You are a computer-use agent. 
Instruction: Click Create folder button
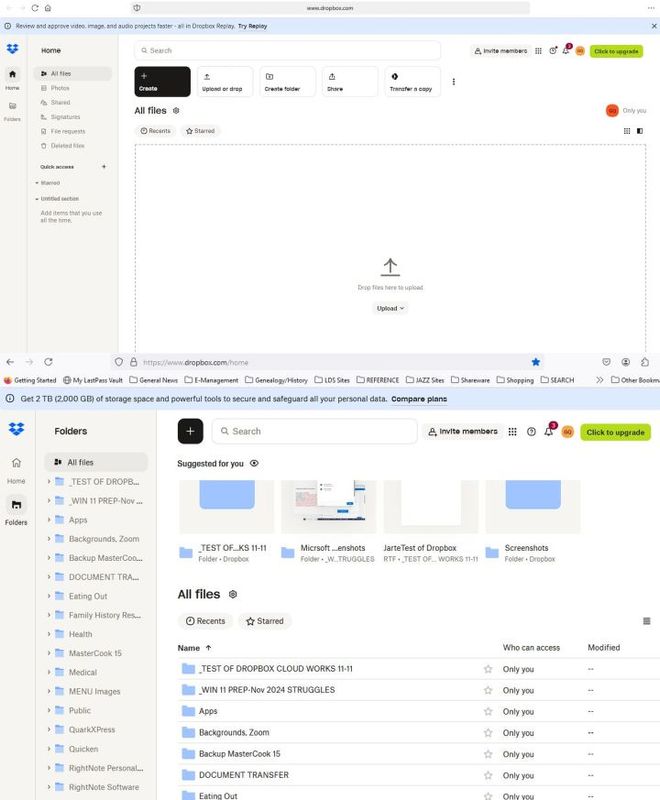click(x=287, y=82)
